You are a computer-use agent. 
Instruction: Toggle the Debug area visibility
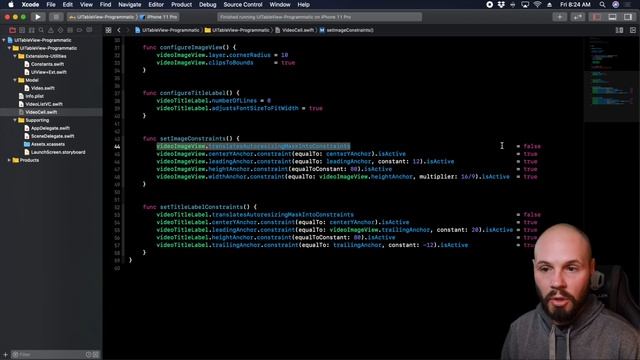click(612, 17)
